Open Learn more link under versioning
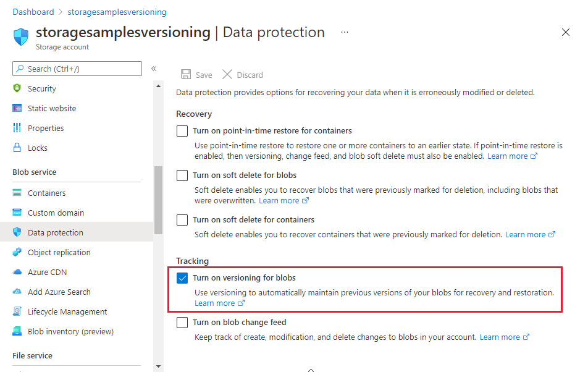This screenshot has width=588, height=372. click(219, 303)
